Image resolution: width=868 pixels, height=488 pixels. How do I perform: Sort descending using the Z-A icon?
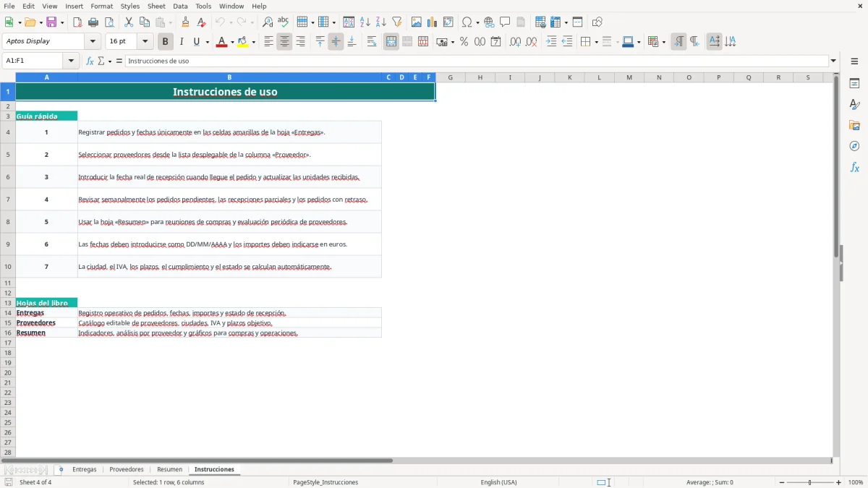coord(381,22)
